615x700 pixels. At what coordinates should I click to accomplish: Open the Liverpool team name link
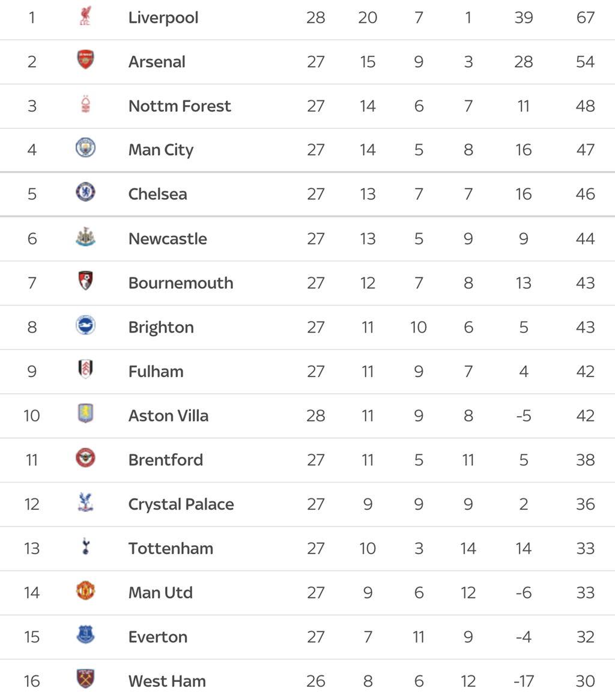point(163,18)
